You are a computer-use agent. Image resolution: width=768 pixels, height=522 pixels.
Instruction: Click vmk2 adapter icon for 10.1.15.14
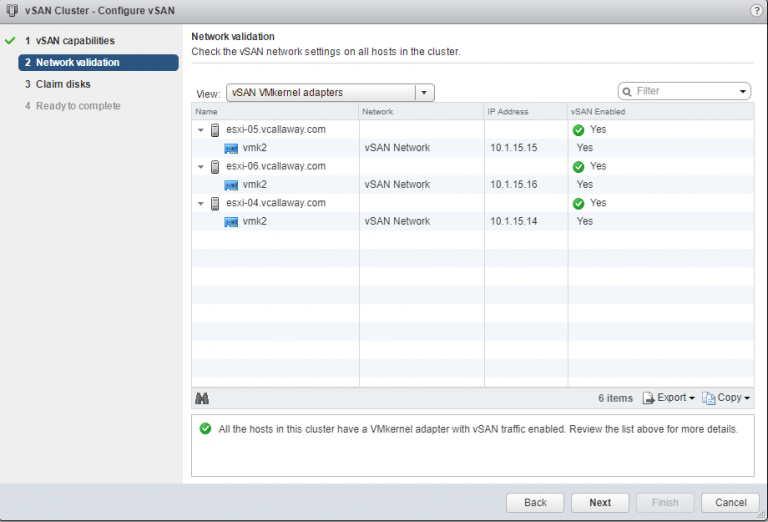[231, 222]
